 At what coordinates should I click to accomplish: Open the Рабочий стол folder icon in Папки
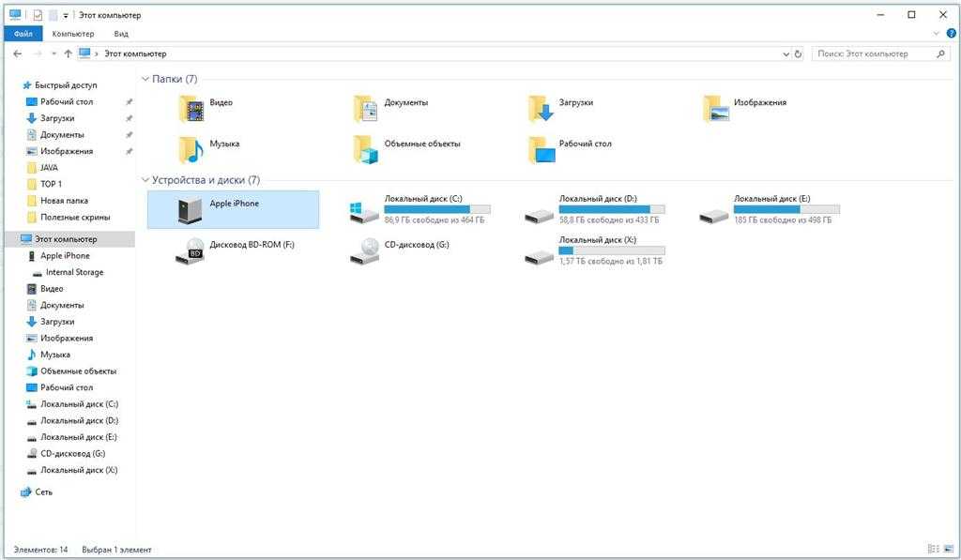pyautogui.click(x=541, y=150)
